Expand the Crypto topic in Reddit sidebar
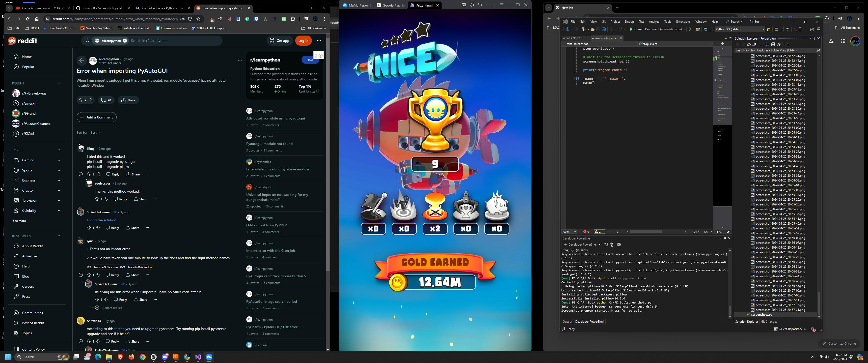The image size is (868, 363). (59, 191)
